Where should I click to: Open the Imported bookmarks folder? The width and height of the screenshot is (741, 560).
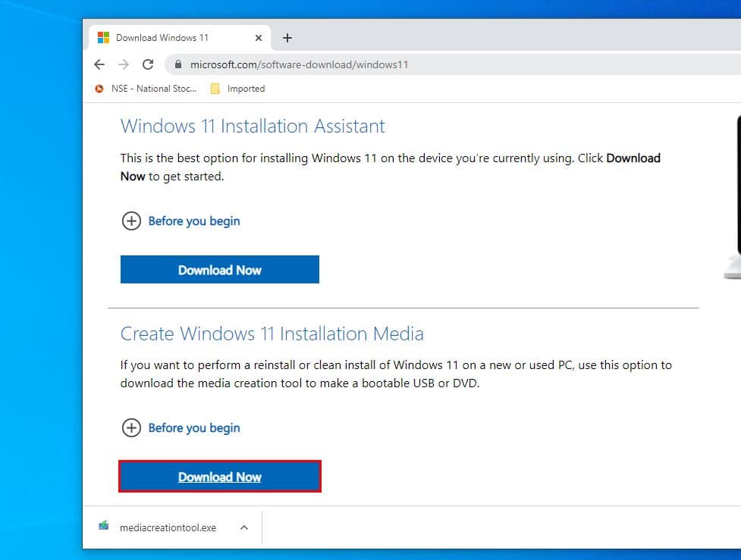(x=237, y=89)
